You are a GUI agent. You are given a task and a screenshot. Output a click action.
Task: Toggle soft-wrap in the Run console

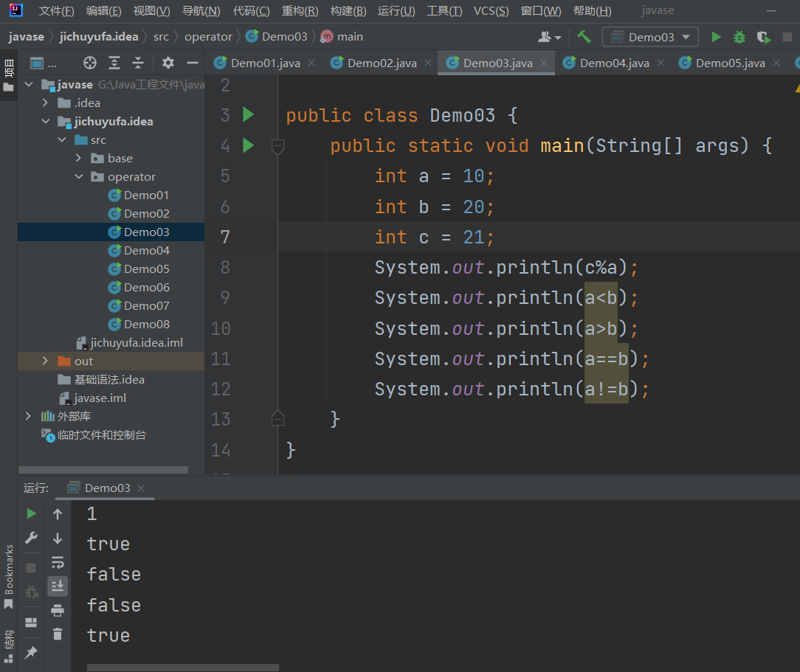[x=58, y=563]
